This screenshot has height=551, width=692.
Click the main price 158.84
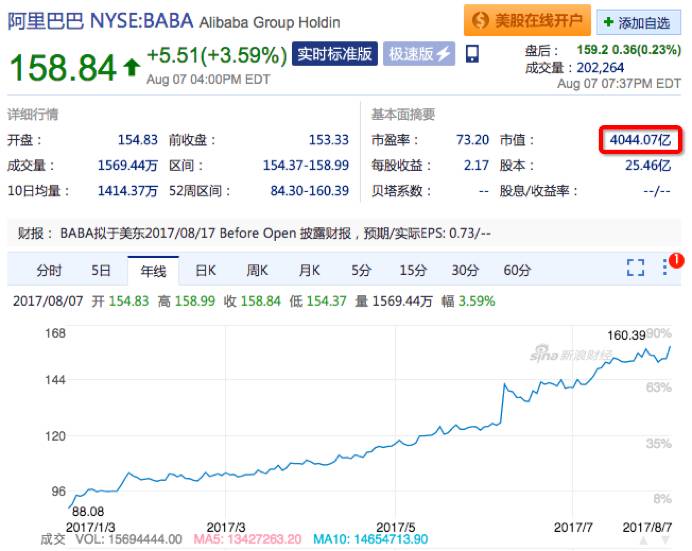click(x=63, y=67)
